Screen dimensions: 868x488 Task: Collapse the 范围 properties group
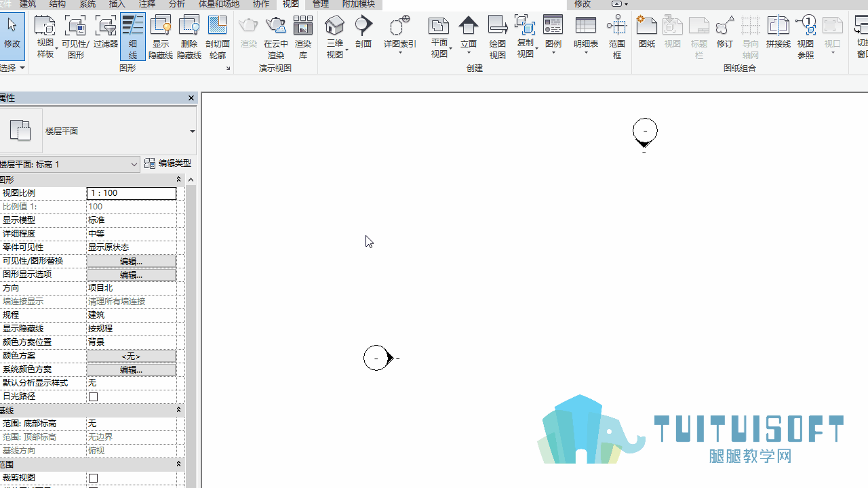tap(179, 464)
